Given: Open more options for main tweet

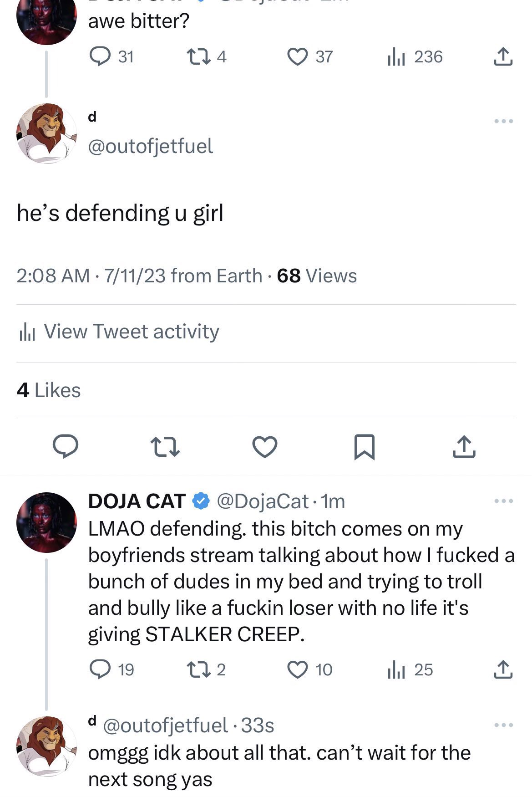Looking at the screenshot, I should [x=504, y=121].
